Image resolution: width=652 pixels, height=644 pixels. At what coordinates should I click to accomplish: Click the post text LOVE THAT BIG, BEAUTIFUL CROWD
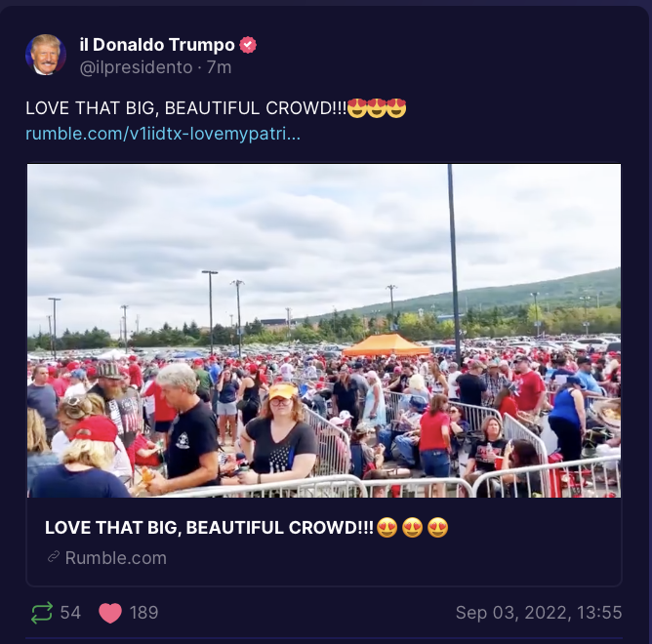(x=185, y=108)
